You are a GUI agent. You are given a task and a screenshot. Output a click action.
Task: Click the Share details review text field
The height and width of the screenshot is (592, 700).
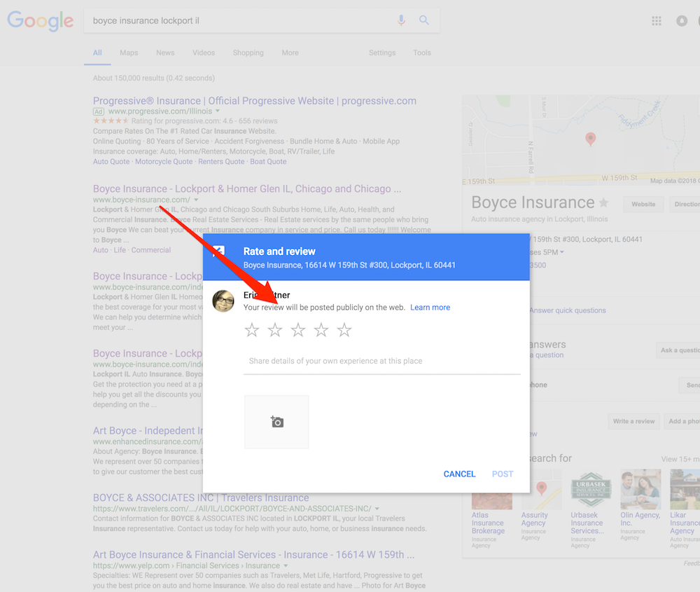382,361
